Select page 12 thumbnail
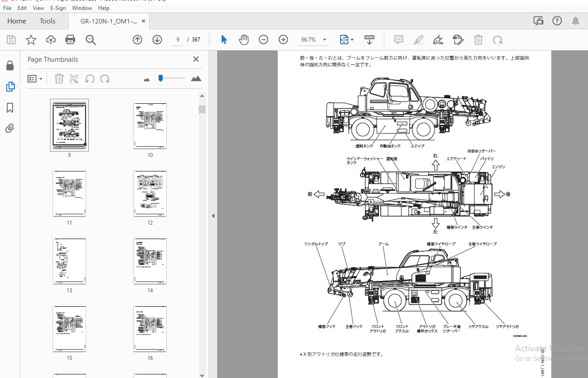Image resolution: width=588 pixels, height=378 pixels. 150,193
